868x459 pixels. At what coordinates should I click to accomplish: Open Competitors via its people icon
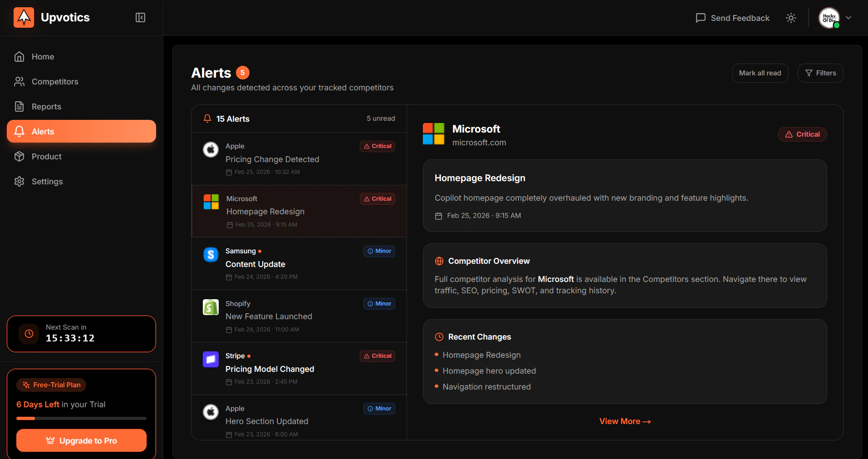19,81
